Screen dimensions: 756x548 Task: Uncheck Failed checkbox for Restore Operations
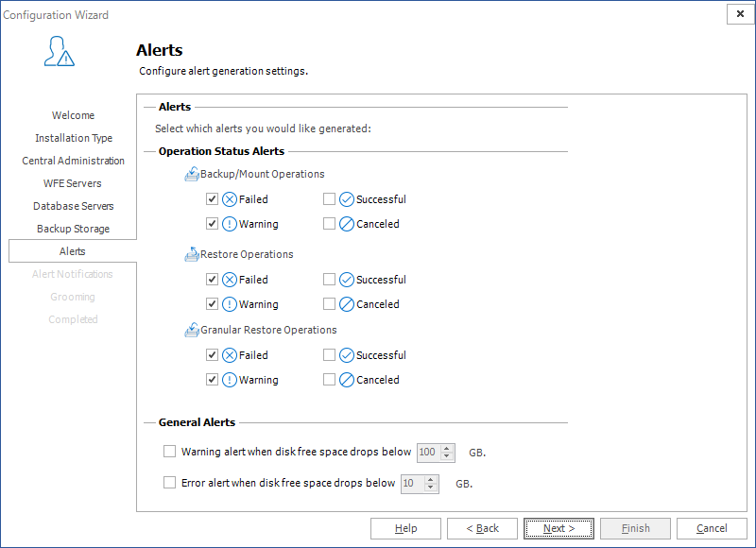(x=212, y=280)
